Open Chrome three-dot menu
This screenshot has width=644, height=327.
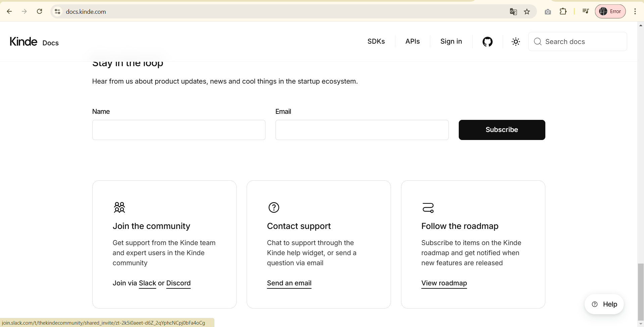click(635, 11)
